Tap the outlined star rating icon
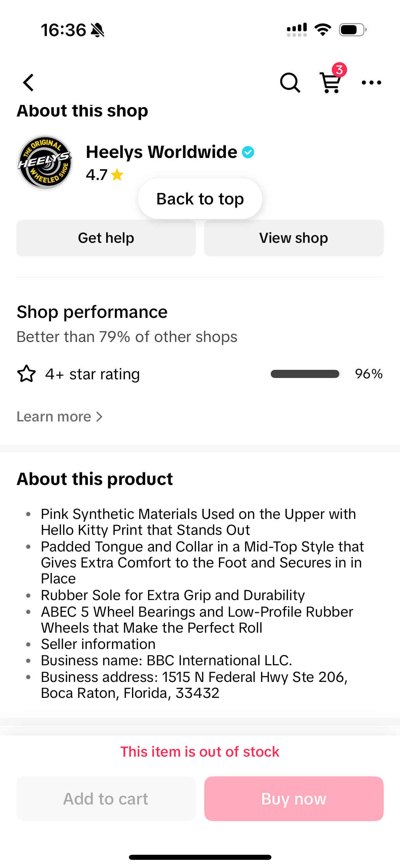 tap(26, 374)
